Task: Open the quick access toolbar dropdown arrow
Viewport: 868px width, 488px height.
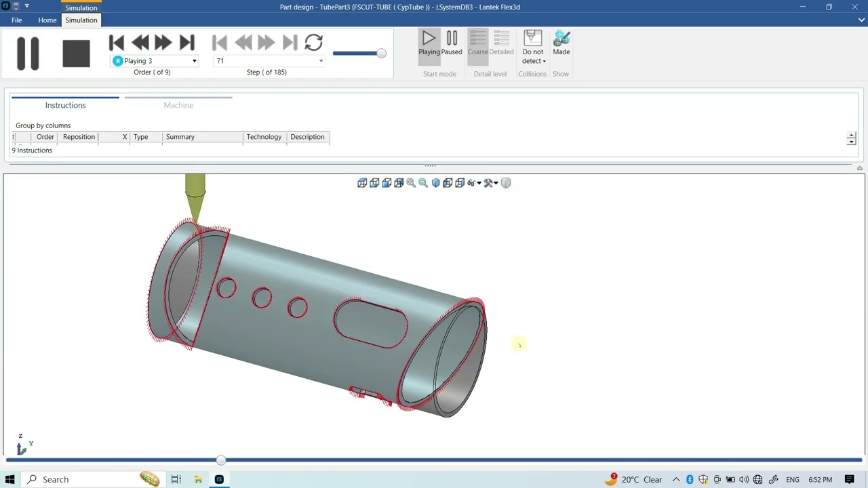Action: tap(27, 6)
